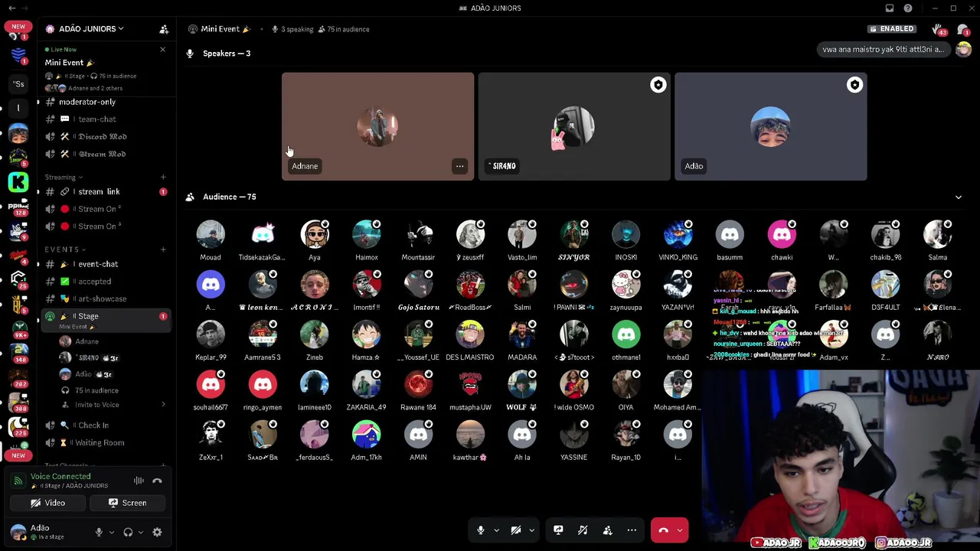Dismiss the Live Now Mini Event banner
Screen dimensions: 980x551
(162, 50)
